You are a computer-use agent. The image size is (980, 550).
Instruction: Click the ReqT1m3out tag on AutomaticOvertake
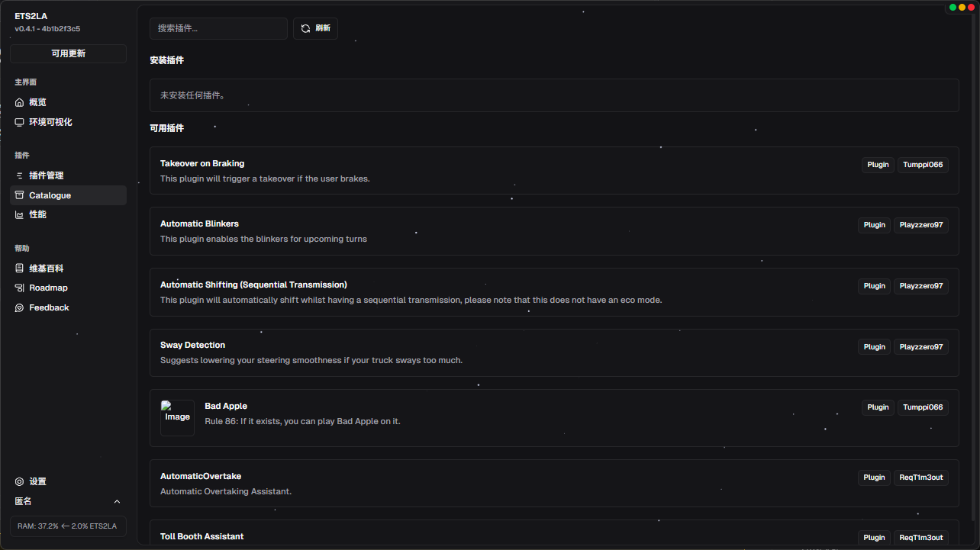920,478
